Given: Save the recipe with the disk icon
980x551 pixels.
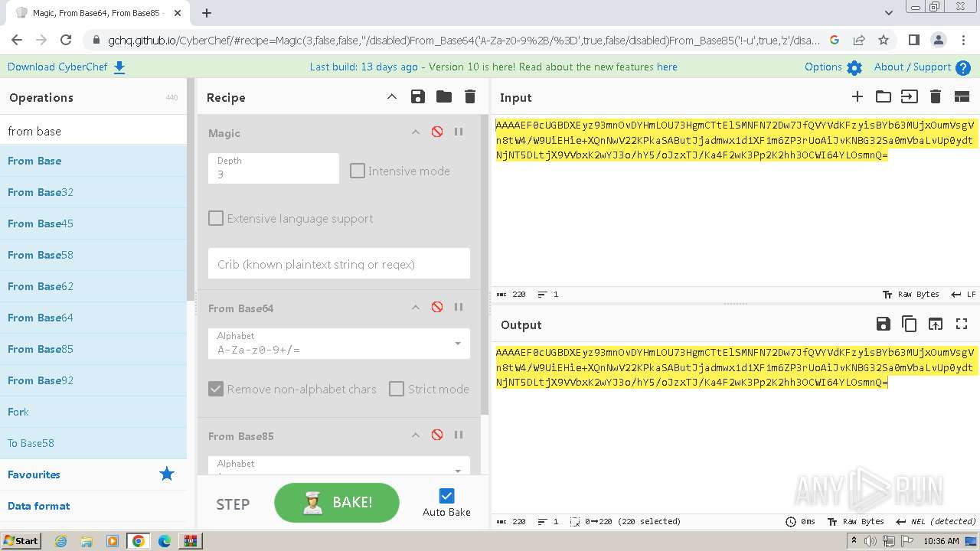Looking at the screenshot, I should coord(418,96).
